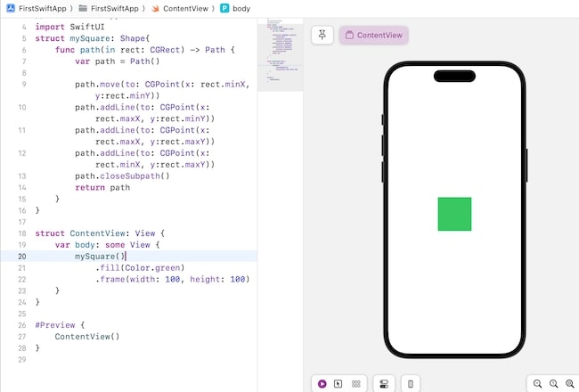The image size is (579, 392).
Task: Select the ContentView preview tab
Action: pos(373,36)
